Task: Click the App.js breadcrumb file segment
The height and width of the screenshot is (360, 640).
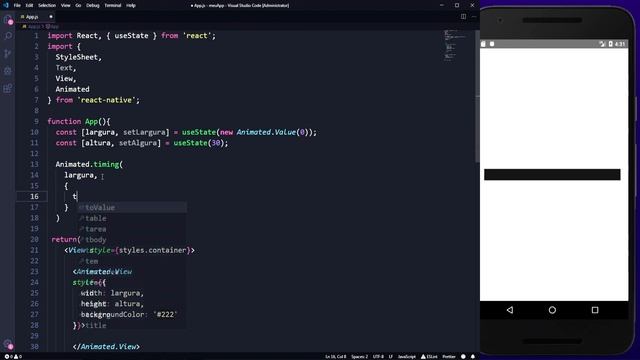Action: click(x=32, y=27)
